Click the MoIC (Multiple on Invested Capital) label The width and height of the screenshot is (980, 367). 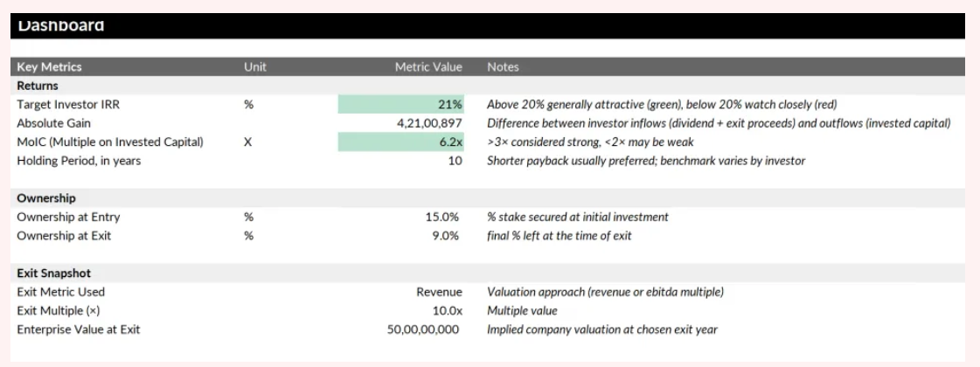[x=110, y=142]
